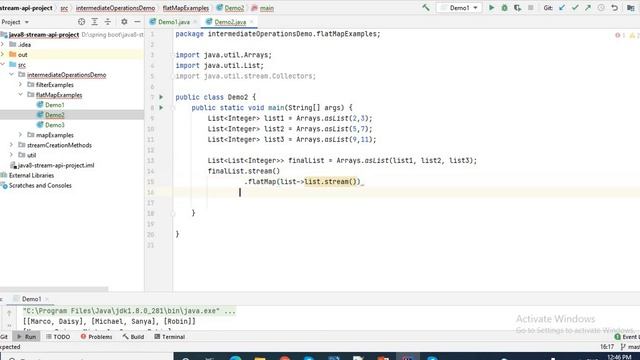This screenshot has width=640, height=360.
Task: Click the Project panel horizontal scrollbar
Action: point(54,289)
